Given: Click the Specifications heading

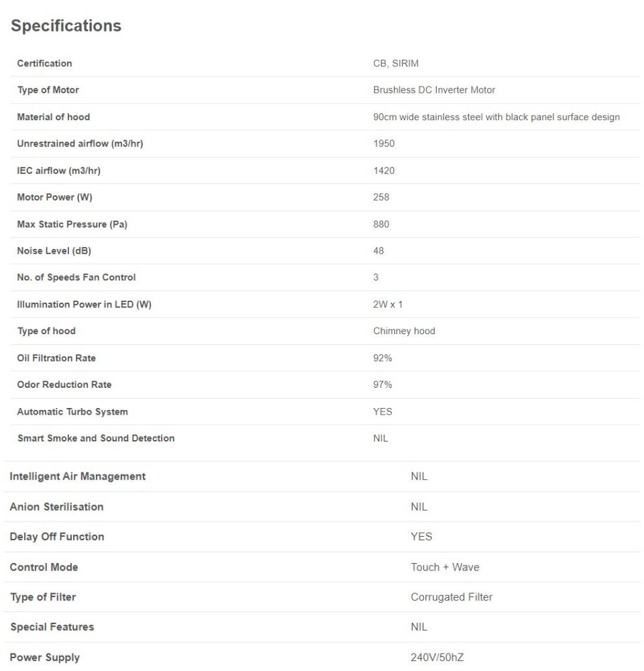Looking at the screenshot, I should [66, 25].
